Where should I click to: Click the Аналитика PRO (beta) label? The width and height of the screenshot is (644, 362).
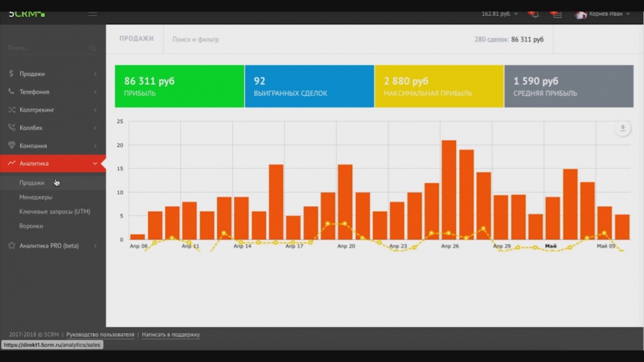(x=49, y=246)
